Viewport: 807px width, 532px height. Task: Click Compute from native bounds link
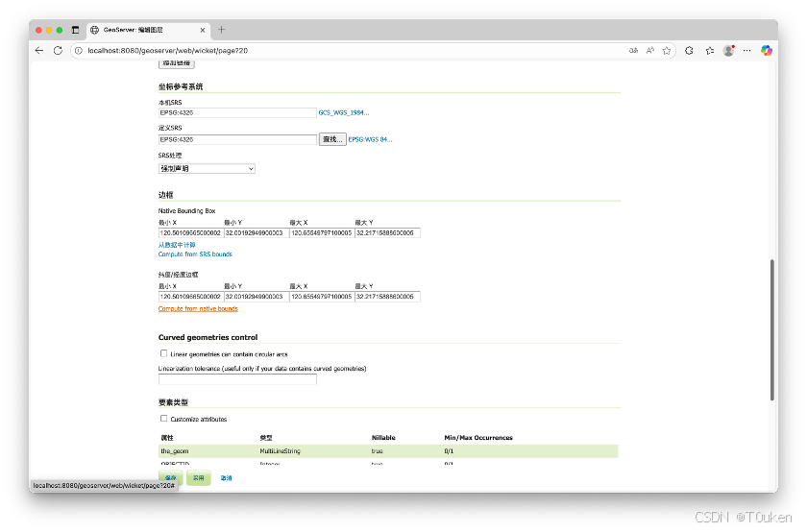[x=198, y=308]
